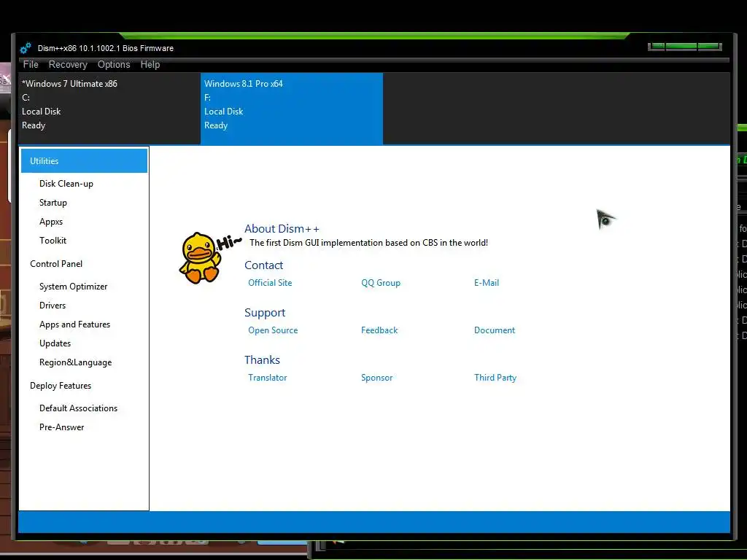Screen dimensions: 747x560
Task: Click the QQ Group link
Action: [x=381, y=283]
